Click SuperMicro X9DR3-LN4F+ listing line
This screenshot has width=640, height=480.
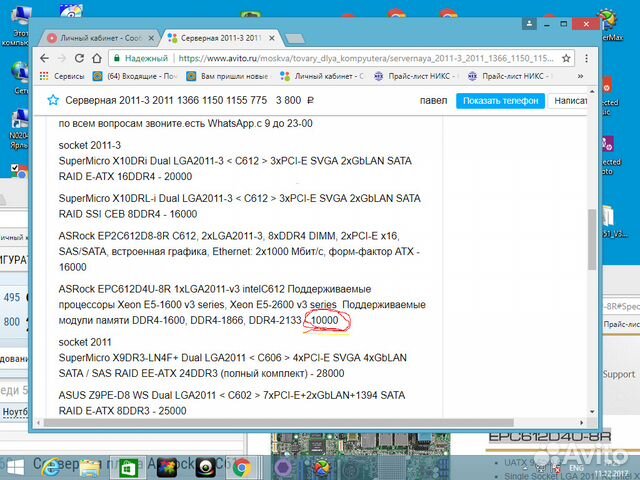click(233, 365)
